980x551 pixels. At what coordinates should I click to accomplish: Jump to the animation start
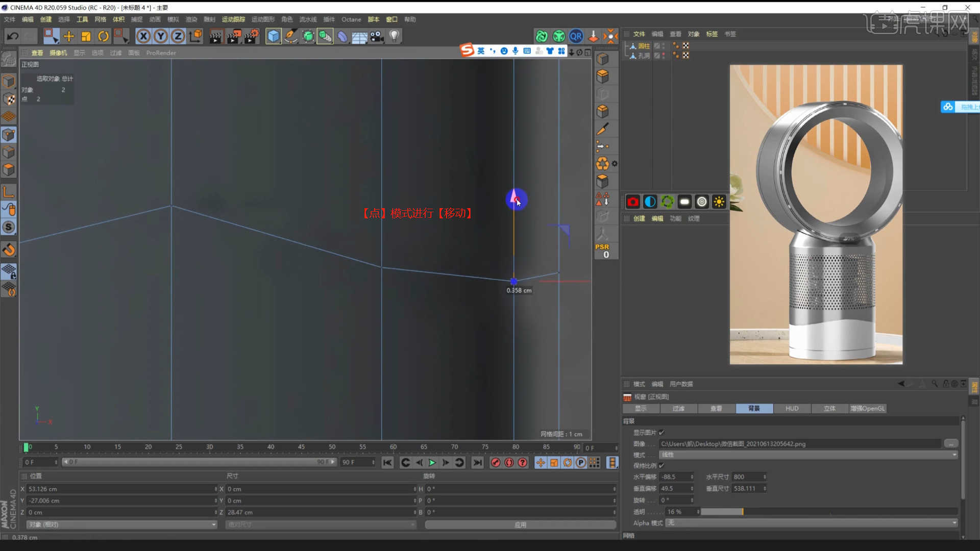(x=387, y=463)
